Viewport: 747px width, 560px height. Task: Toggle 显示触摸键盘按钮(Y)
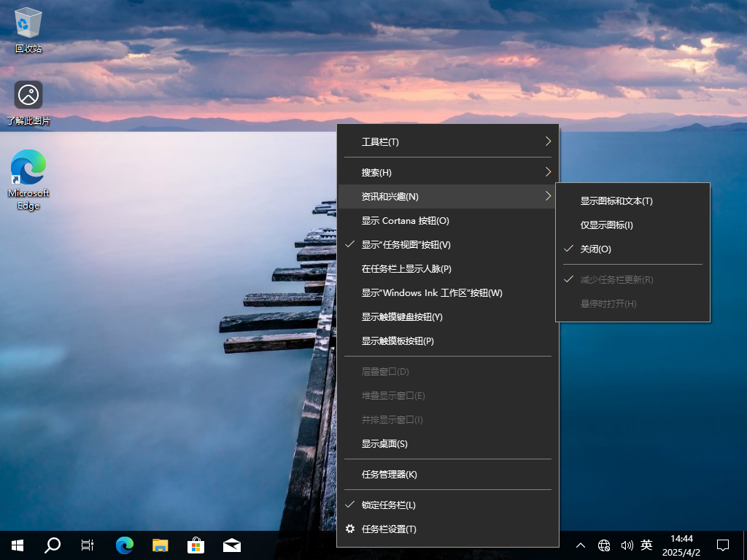pos(448,316)
